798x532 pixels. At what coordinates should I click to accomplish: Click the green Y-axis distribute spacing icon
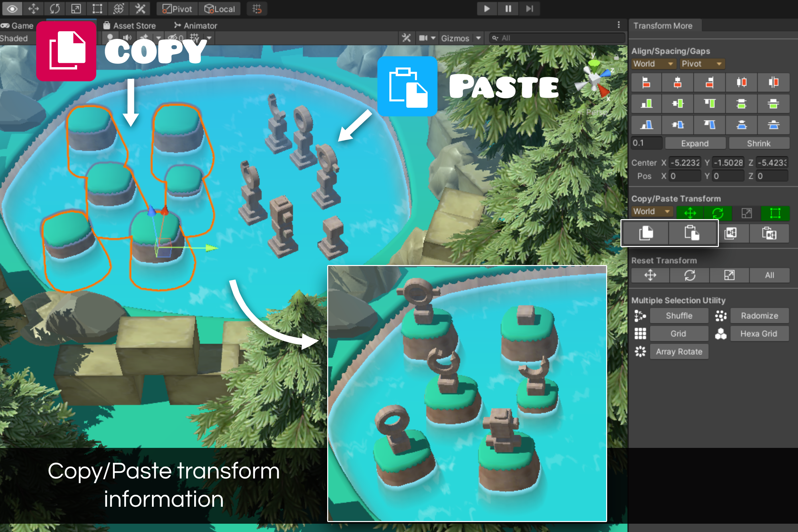tap(742, 103)
